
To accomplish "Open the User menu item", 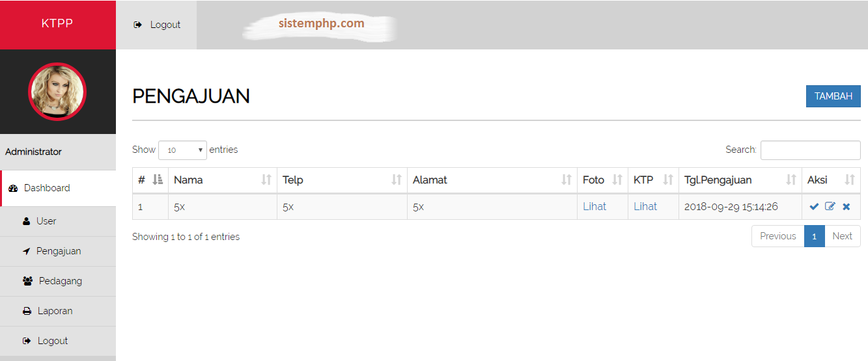I will tap(46, 221).
